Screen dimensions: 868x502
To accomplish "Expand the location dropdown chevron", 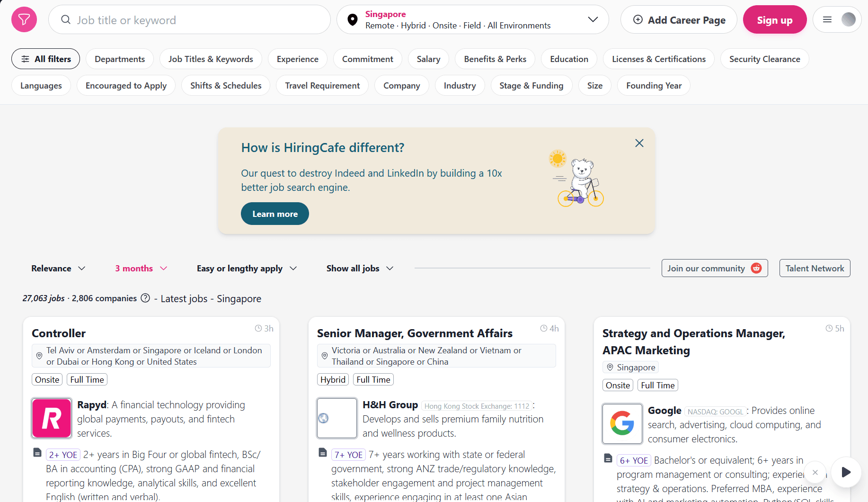I will pyautogui.click(x=593, y=19).
